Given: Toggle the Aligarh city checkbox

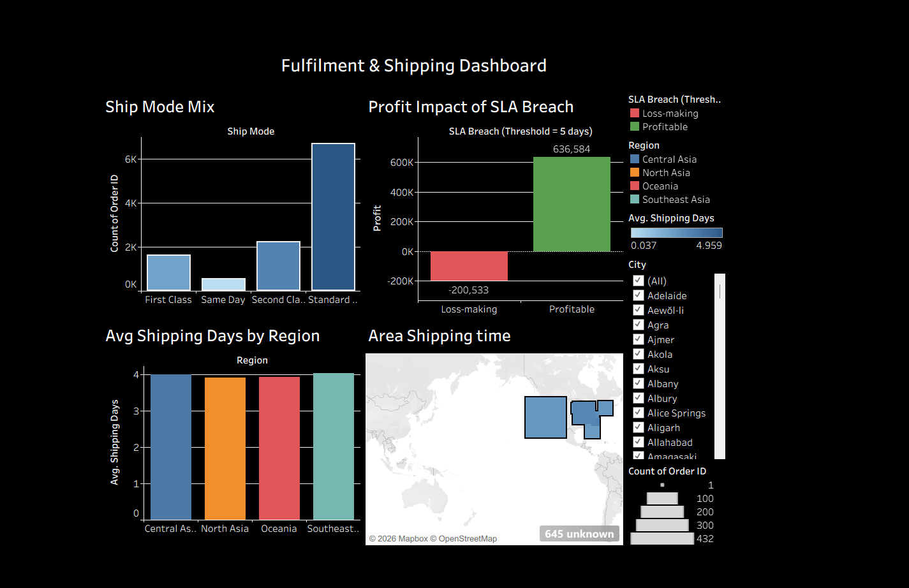Looking at the screenshot, I should coord(638,427).
